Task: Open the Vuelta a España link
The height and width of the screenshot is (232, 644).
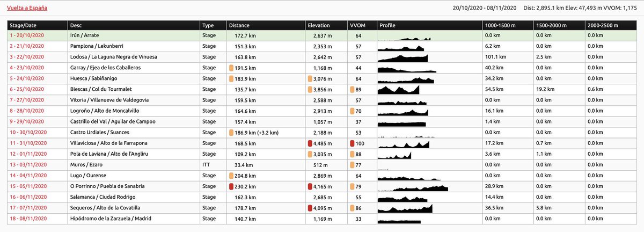Action: pyautogui.click(x=27, y=9)
